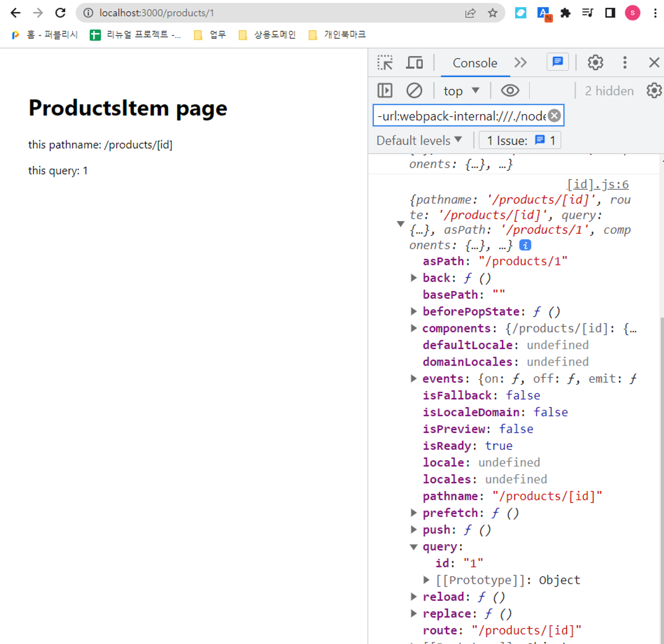Reload the localhost page
664x644 pixels.
point(60,13)
